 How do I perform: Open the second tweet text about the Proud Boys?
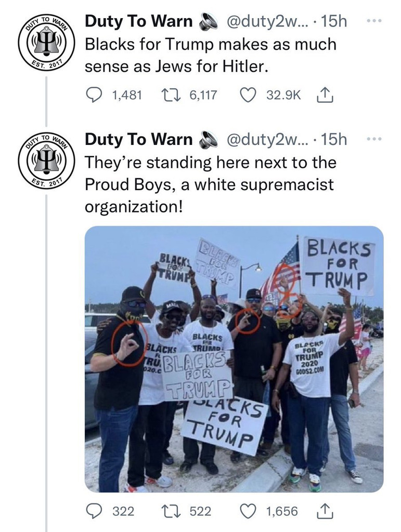tap(211, 184)
